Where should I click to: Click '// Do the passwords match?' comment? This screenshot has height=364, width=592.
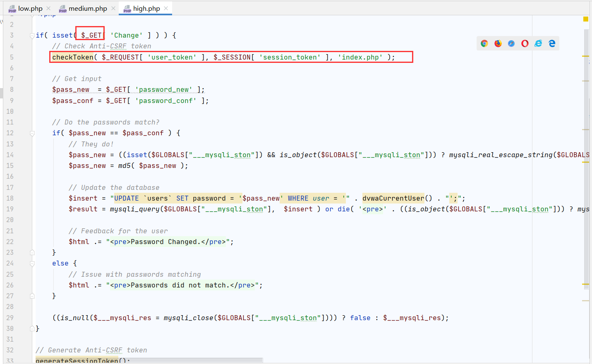pos(106,122)
